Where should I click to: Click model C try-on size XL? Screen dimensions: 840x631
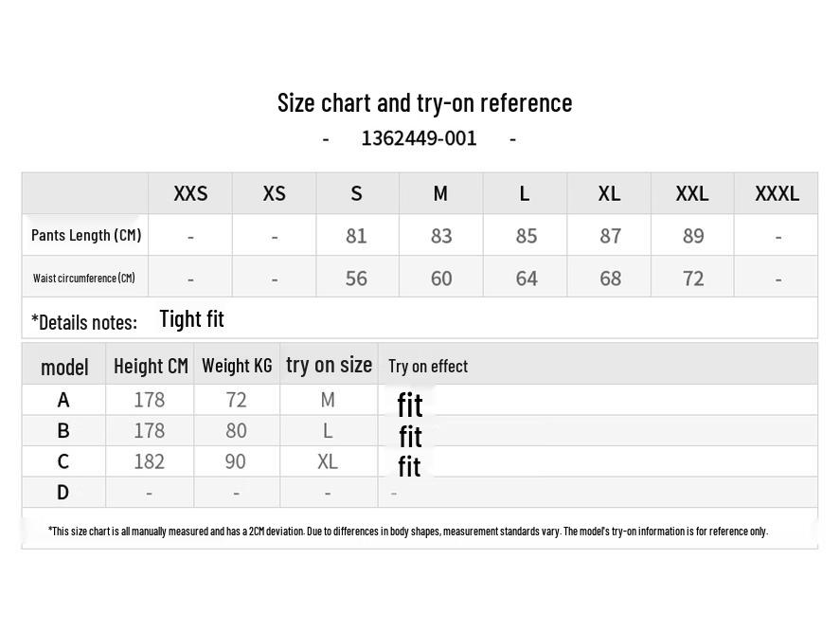click(328, 461)
